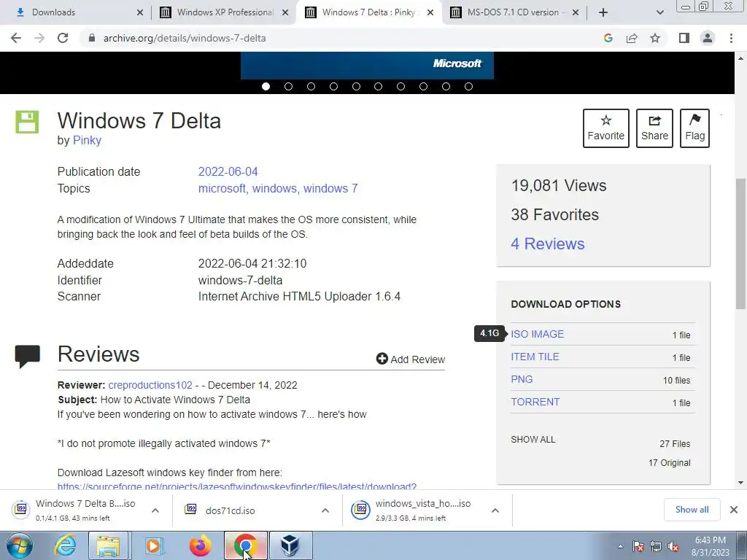The height and width of the screenshot is (560, 747).
Task: Select the fifth carousel dot
Action: (356, 86)
